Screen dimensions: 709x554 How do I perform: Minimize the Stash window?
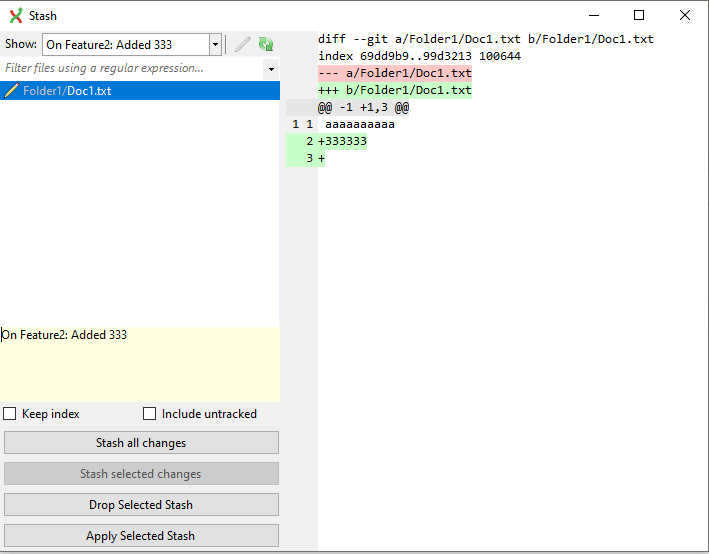pos(594,15)
